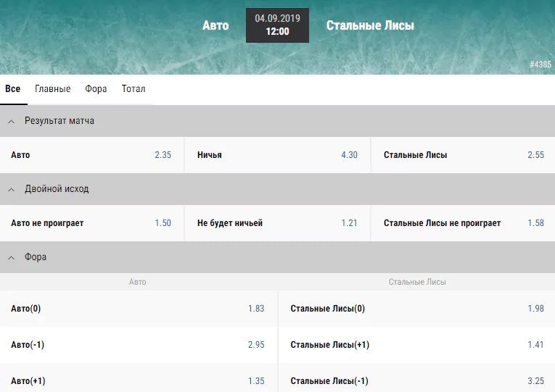Click the Авто team name in header
Image resolution: width=555 pixels, height=392 pixels.
coord(215,25)
